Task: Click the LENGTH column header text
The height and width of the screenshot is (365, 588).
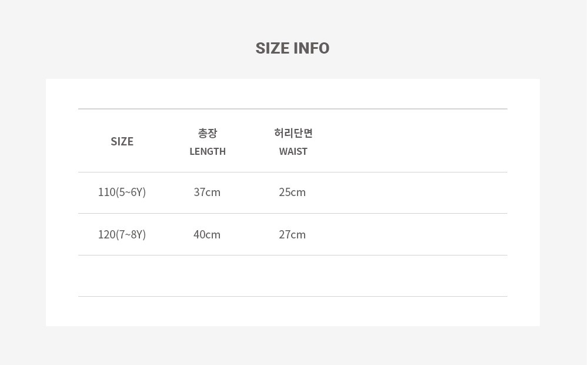Action: [x=208, y=151]
